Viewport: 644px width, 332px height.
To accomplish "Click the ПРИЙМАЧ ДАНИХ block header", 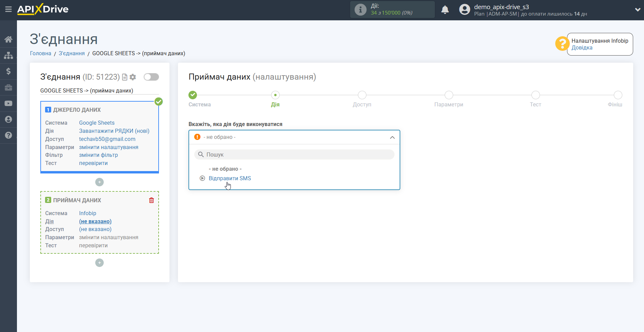I will click(77, 200).
